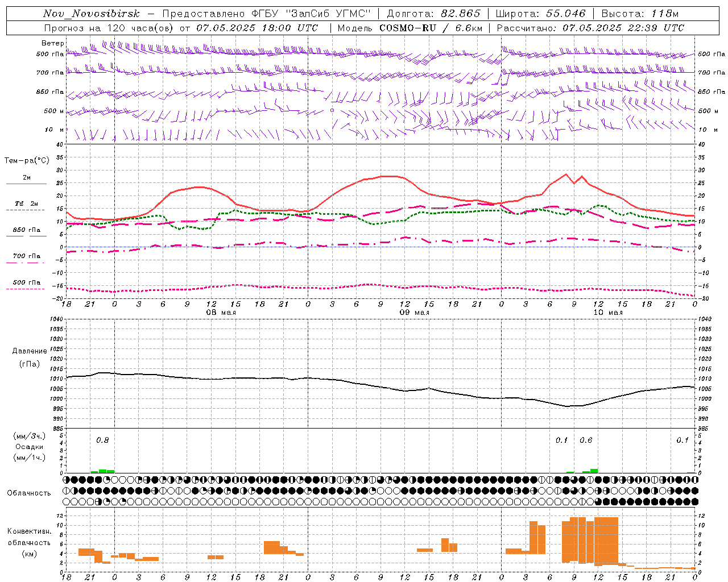Select the 'Широта: 55.046' latitude value
This screenshot has height=582, width=728.
tap(540, 14)
